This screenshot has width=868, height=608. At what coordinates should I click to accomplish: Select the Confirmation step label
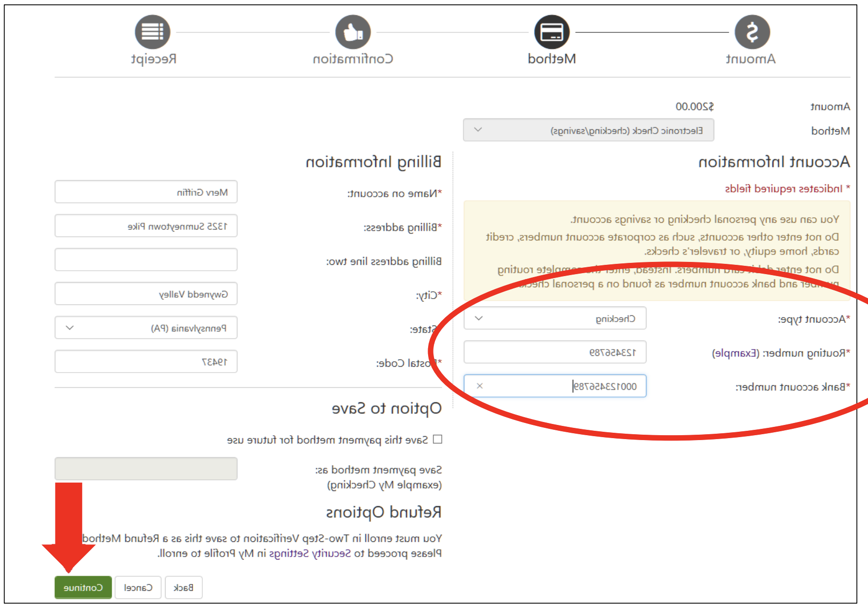[x=353, y=59]
